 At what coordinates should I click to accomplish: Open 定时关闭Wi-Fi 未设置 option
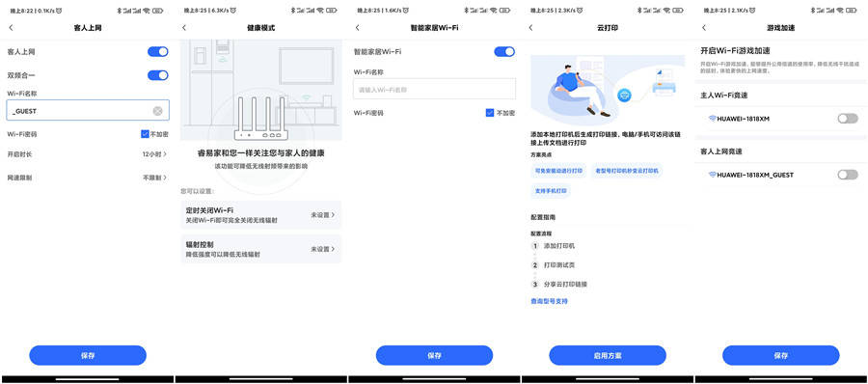[x=260, y=215]
